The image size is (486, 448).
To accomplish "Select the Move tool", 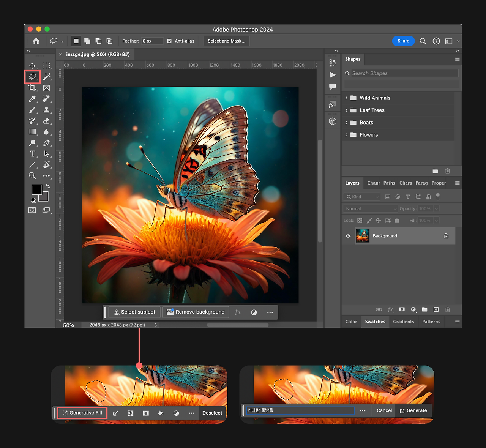I will click(32, 66).
